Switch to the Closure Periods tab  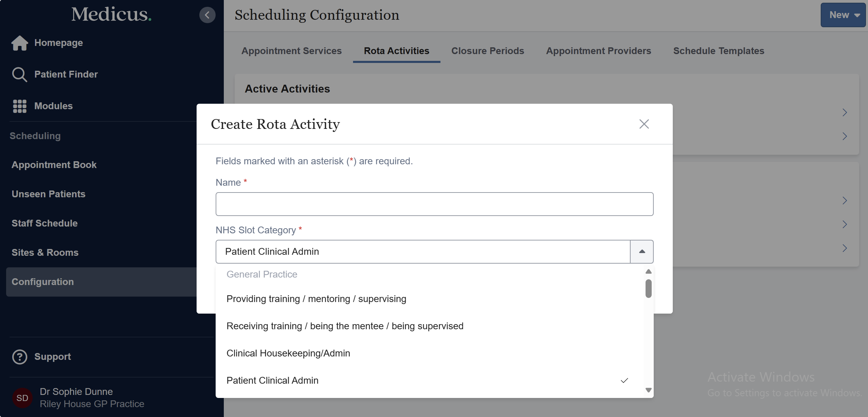point(487,51)
